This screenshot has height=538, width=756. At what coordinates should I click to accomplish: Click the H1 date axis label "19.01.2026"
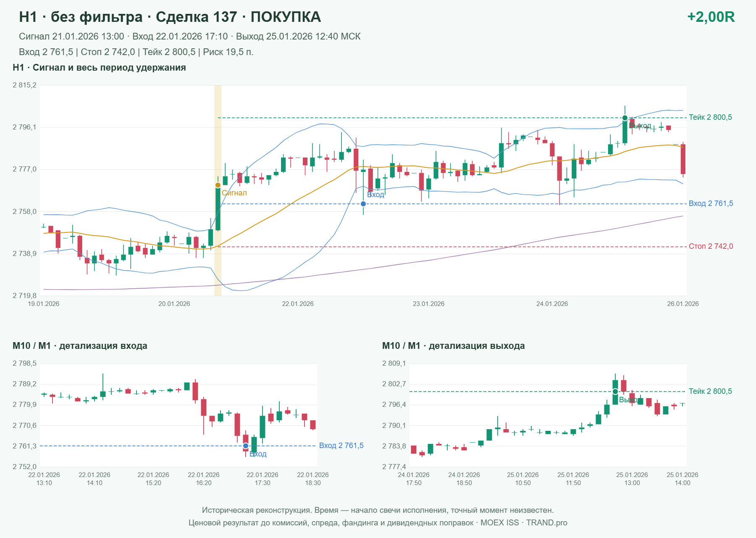[44, 304]
